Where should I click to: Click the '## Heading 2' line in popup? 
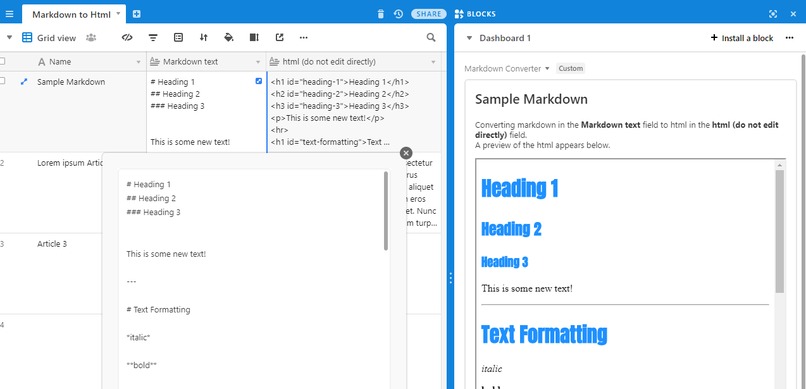(x=151, y=198)
